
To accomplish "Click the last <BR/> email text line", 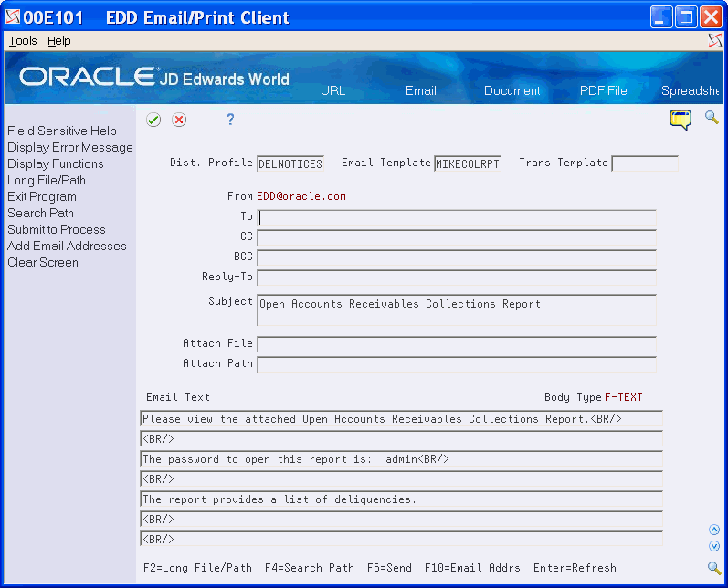I will [x=401, y=540].
